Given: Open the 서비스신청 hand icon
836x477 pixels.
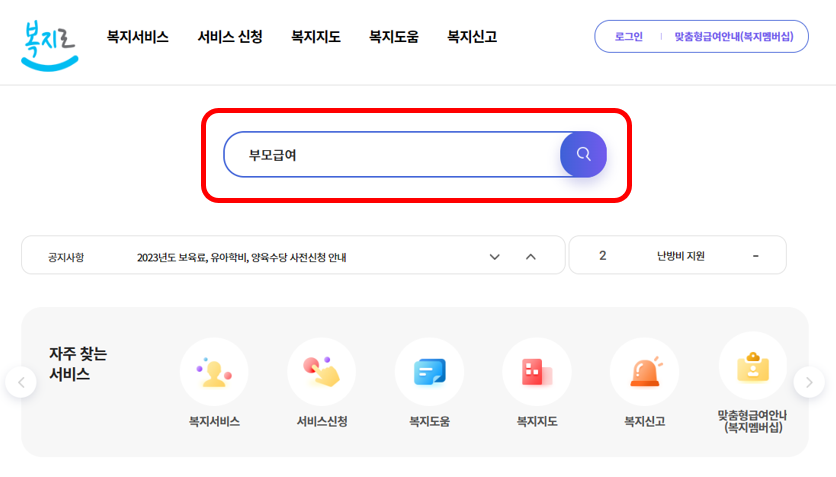Looking at the screenshot, I should 321,372.
